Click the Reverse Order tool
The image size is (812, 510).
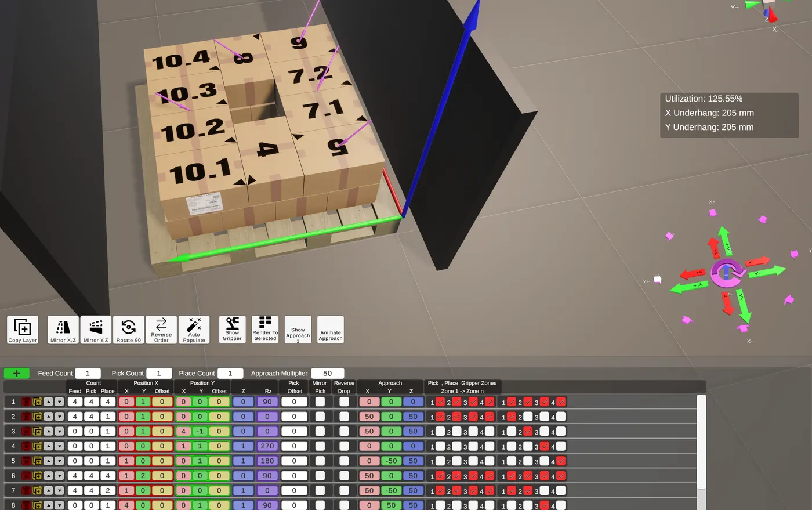pos(161,330)
